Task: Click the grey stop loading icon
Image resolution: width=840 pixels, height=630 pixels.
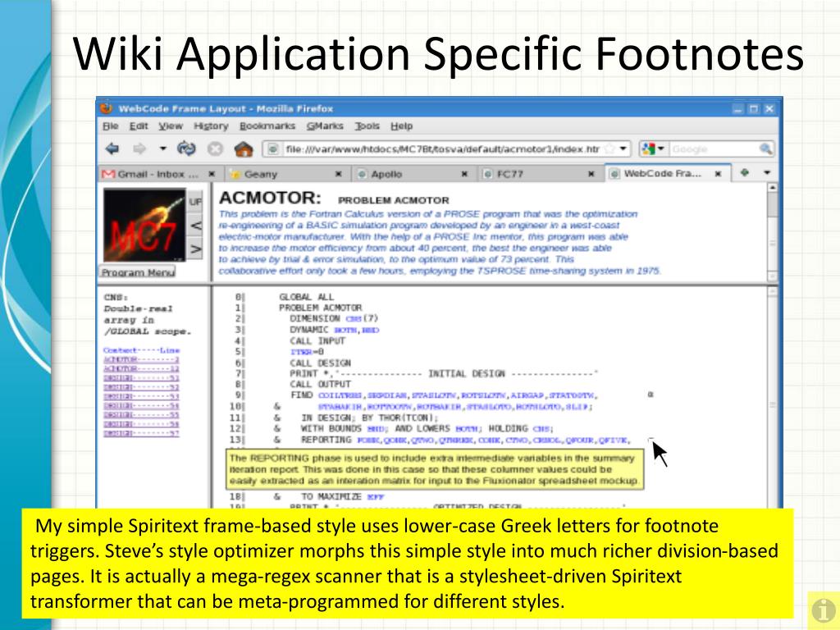Action: [x=215, y=149]
